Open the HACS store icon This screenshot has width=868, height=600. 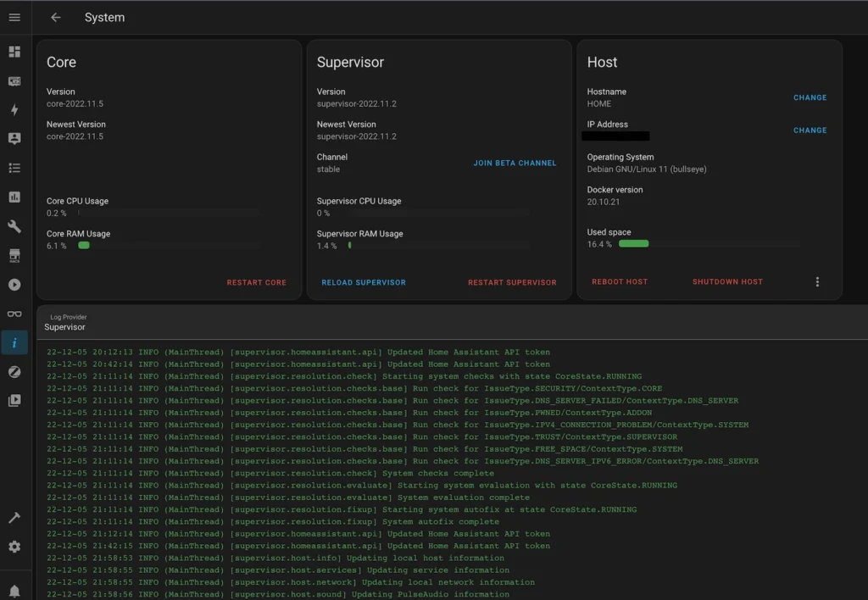[x=14, y=256]
